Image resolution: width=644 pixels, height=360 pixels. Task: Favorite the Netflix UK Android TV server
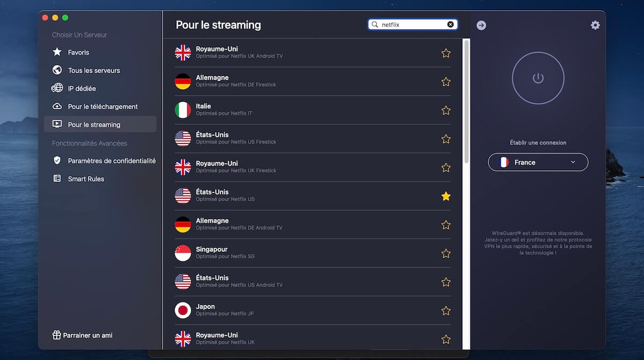pos(445,53)
